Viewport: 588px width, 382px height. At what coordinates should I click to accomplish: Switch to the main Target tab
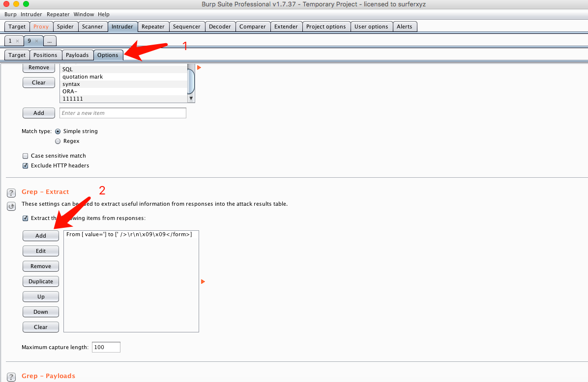[17, 27]
